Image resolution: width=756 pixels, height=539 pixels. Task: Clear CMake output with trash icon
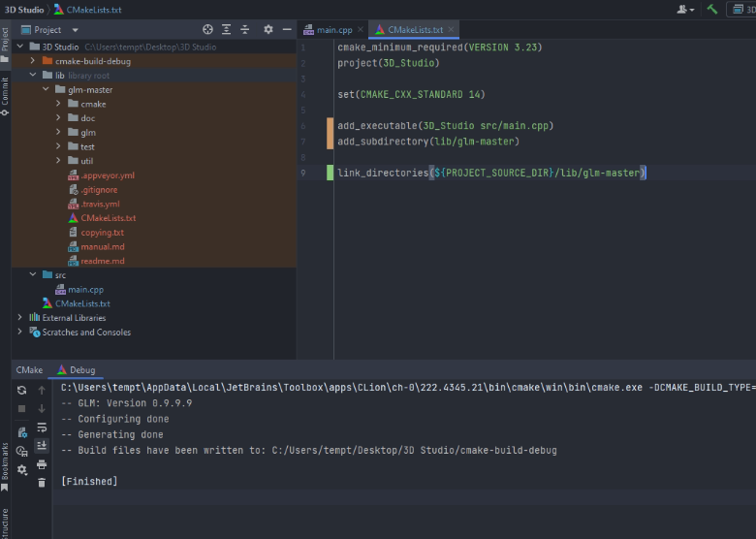[42, 482]
